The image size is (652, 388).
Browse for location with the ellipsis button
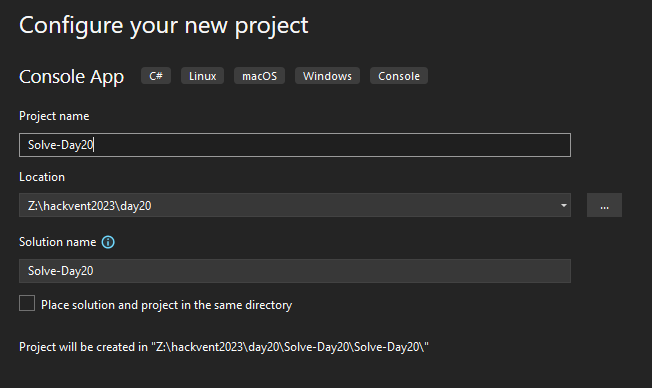604,205
